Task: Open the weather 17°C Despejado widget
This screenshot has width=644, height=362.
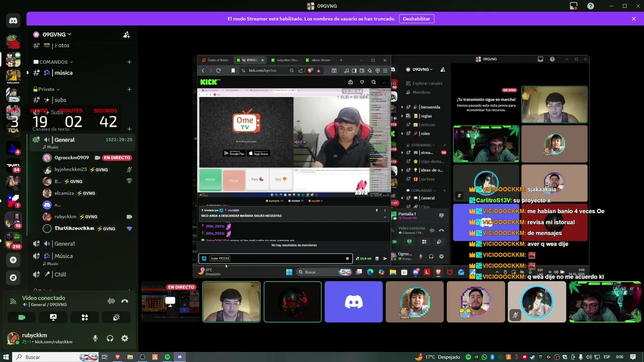Action: (437, 357)
